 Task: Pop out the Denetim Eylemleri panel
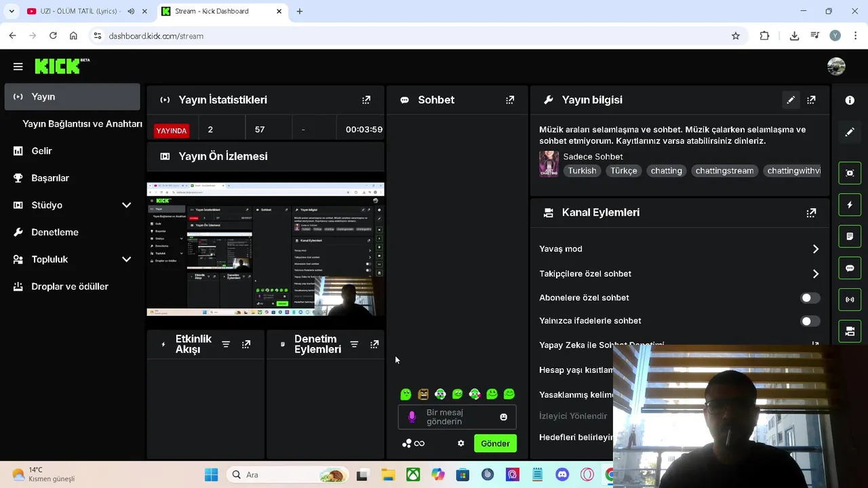374,344
